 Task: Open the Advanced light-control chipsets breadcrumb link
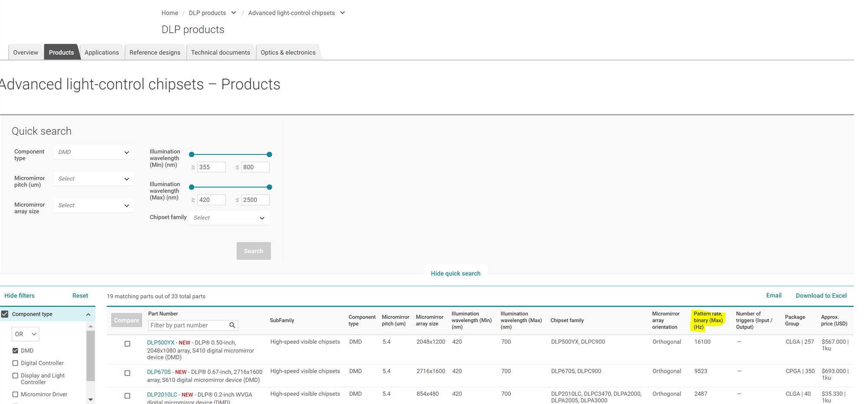pyautogui.click(x=291, y=13)
